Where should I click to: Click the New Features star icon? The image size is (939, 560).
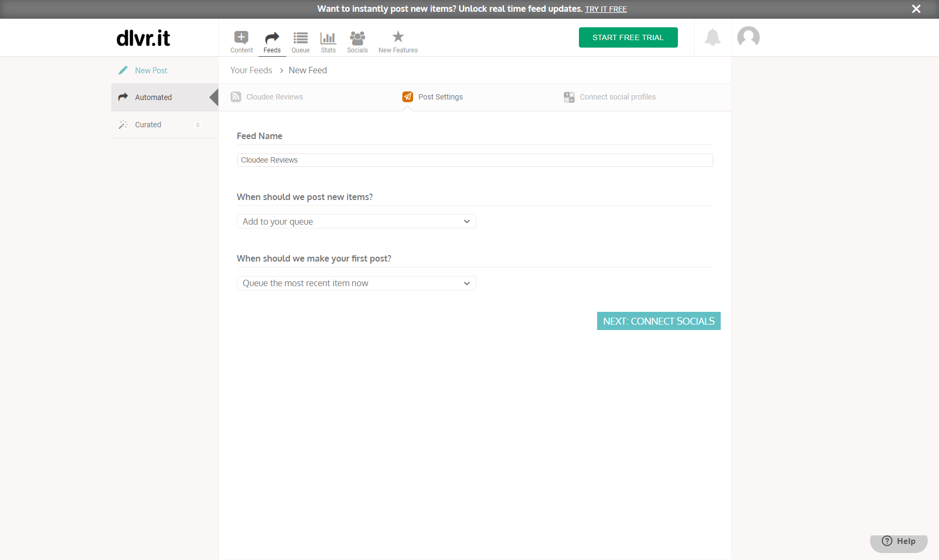click(398, 37)
